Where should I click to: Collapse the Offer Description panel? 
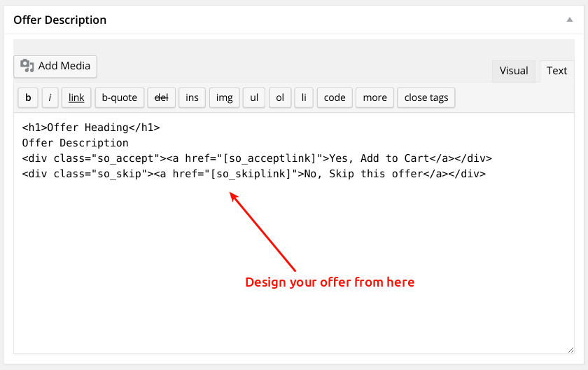click(570, 20)
